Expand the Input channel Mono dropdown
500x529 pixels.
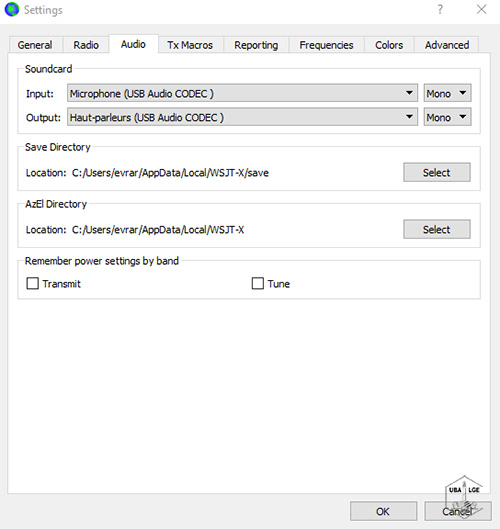click(447, 93)
